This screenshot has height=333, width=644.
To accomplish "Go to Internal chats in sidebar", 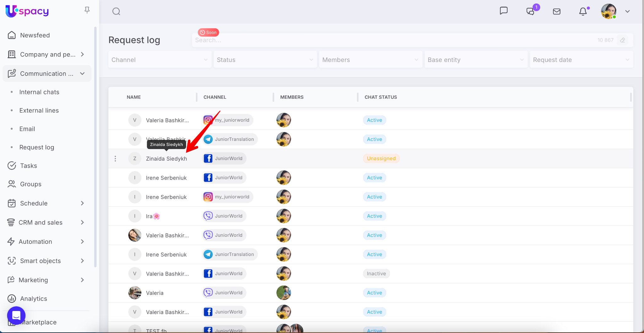I will (39, 92).
